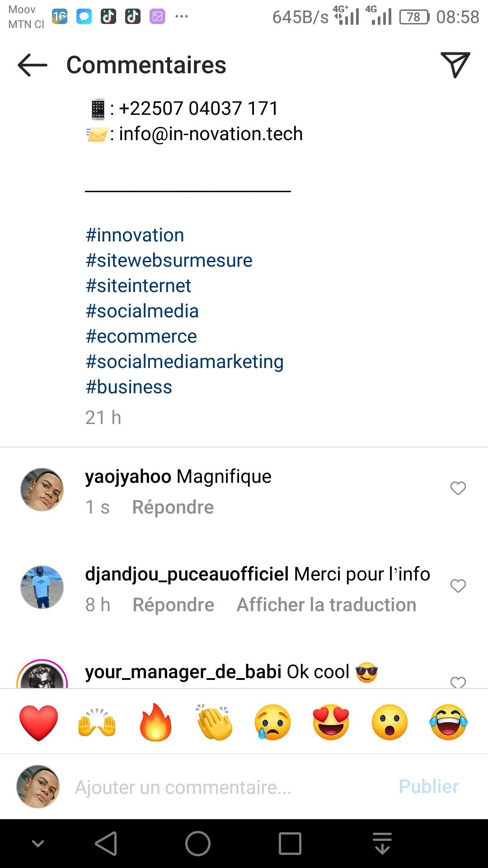
Task: Insert the red heart emoji reaction
Action: click(39, 722)
